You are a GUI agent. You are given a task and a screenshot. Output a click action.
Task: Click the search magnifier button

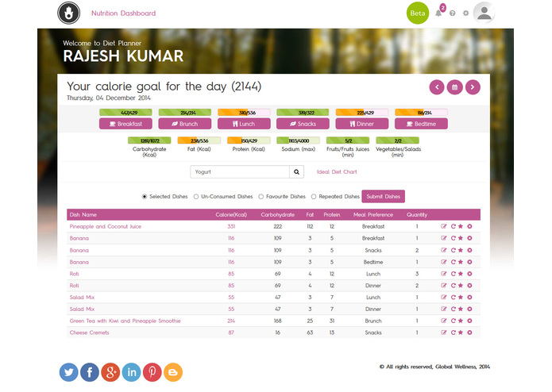(296, 172)
